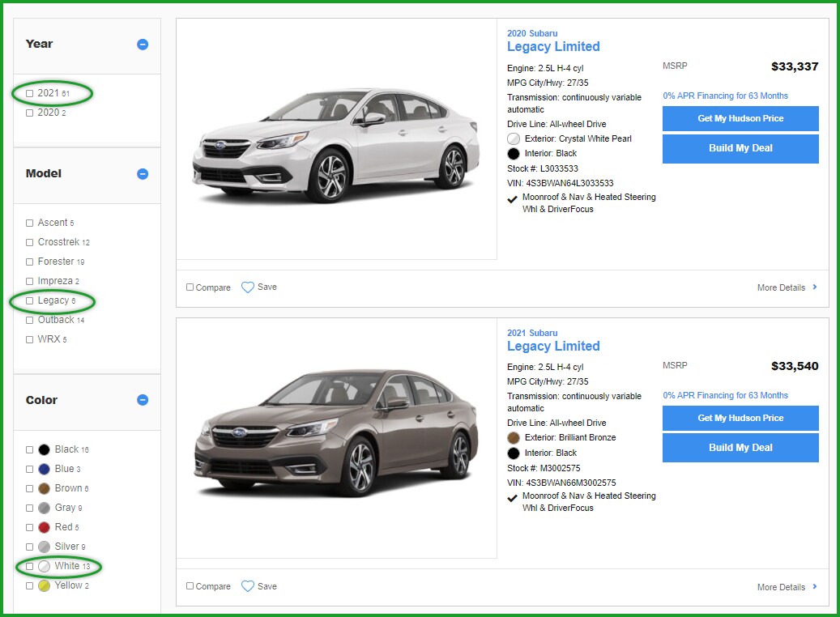Check the Legacy model filter checkbox

30,301
